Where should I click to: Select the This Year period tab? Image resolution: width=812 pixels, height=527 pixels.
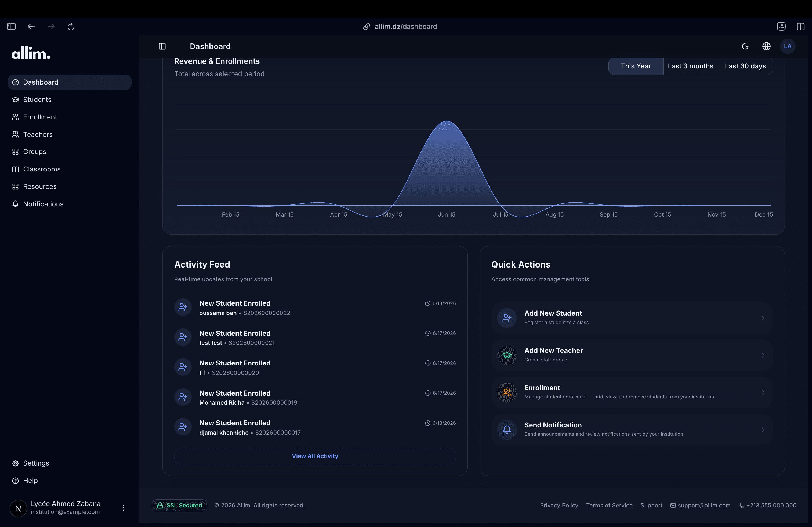tap(636, 66)
